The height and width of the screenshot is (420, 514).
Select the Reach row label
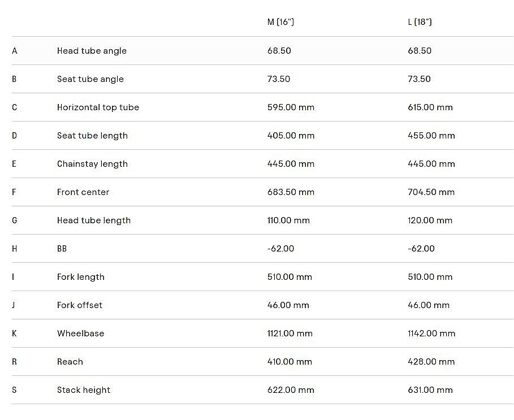(x=70, y=362)
